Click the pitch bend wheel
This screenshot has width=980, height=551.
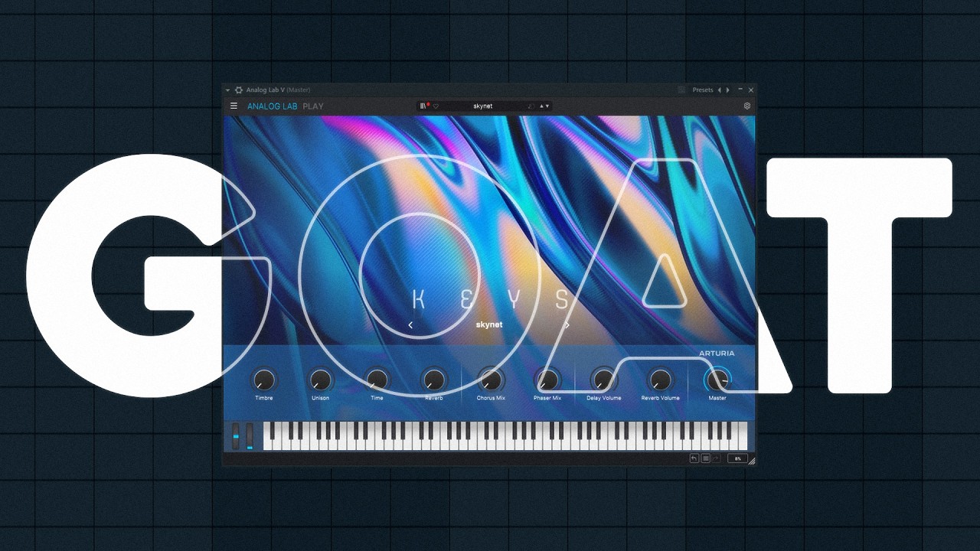click(x=236, y=436)
